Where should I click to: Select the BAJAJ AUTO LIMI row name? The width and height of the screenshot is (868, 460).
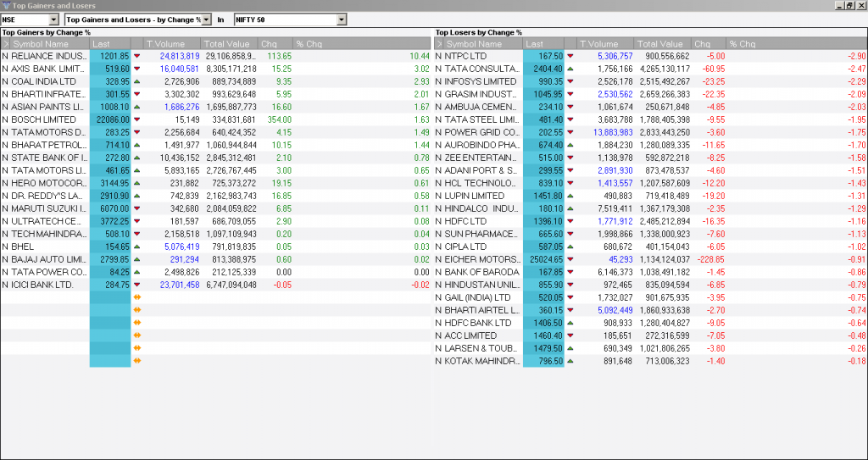tap(49, 259)
